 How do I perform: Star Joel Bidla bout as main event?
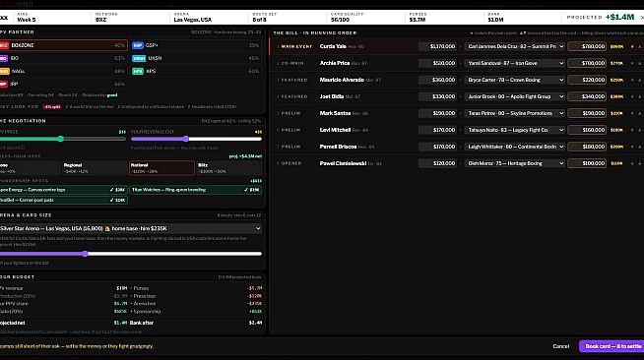coord(632,96)
